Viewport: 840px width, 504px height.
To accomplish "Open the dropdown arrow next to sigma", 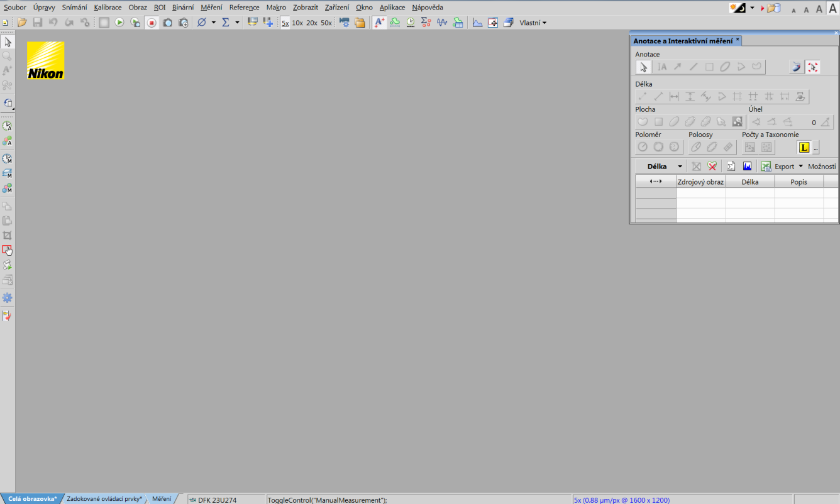I will point(237,23).
